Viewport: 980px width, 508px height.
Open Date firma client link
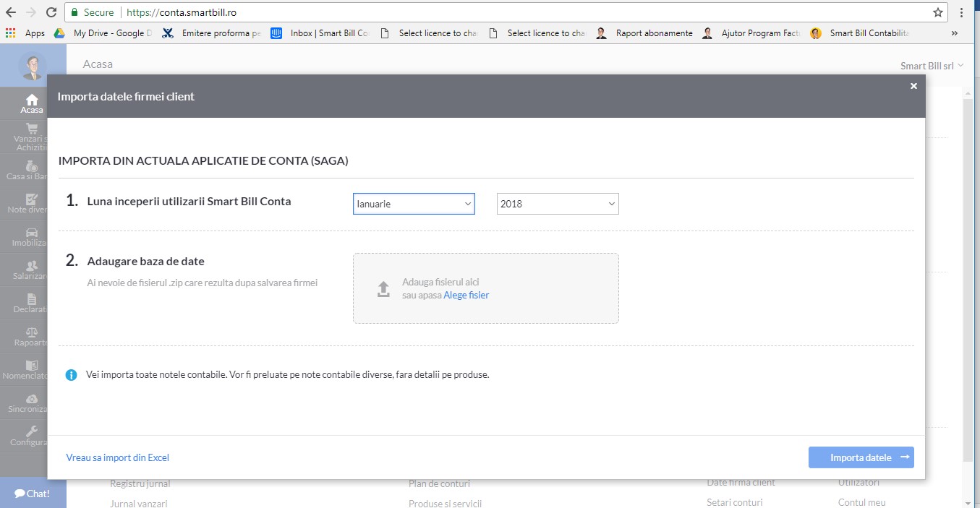click(x=741, y=483)
